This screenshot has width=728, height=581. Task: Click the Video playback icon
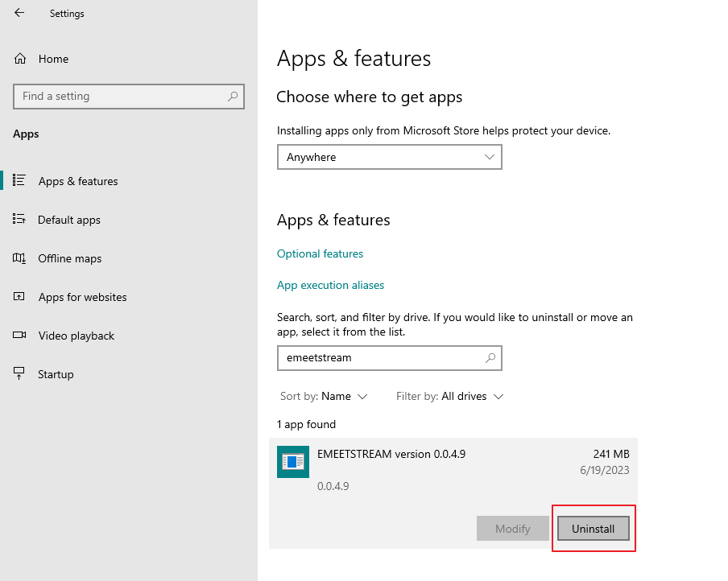20,336
